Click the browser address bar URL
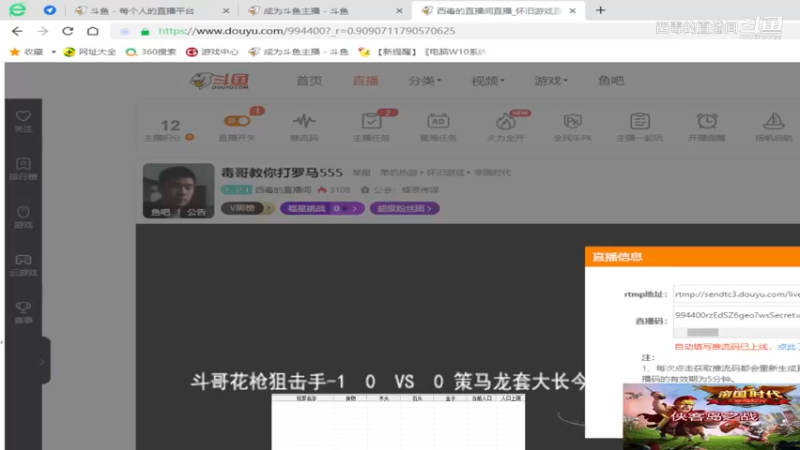800x450 pixels. pos(306,31)
